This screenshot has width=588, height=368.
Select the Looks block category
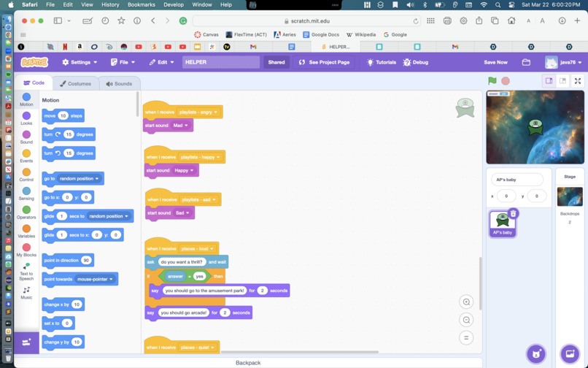26,118
